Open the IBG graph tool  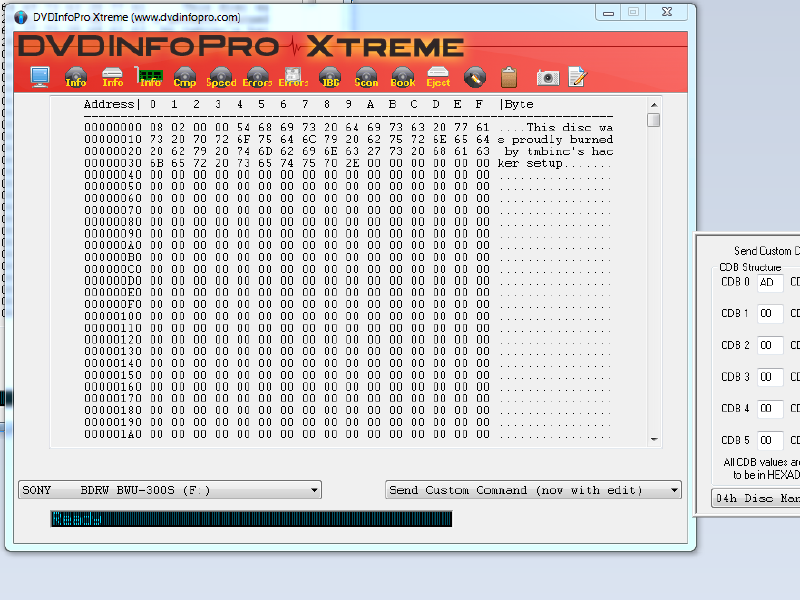pos(330,76)
